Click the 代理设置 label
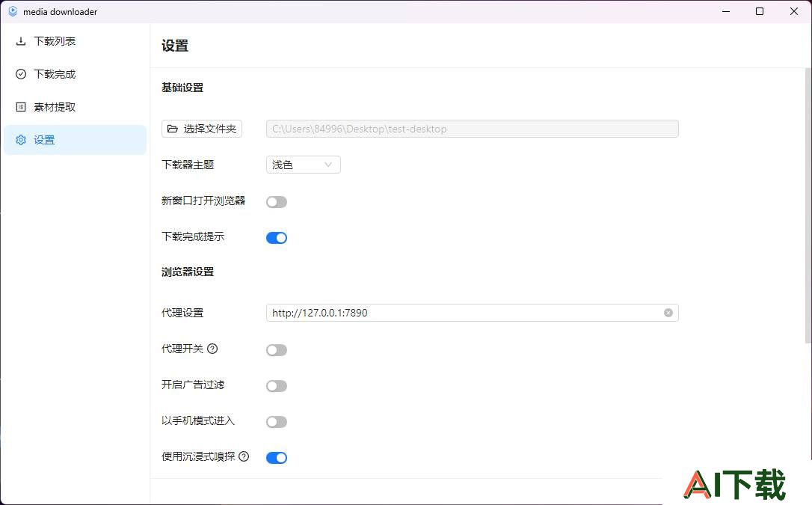The image size is (812, 505). click(x=182, y=313)
